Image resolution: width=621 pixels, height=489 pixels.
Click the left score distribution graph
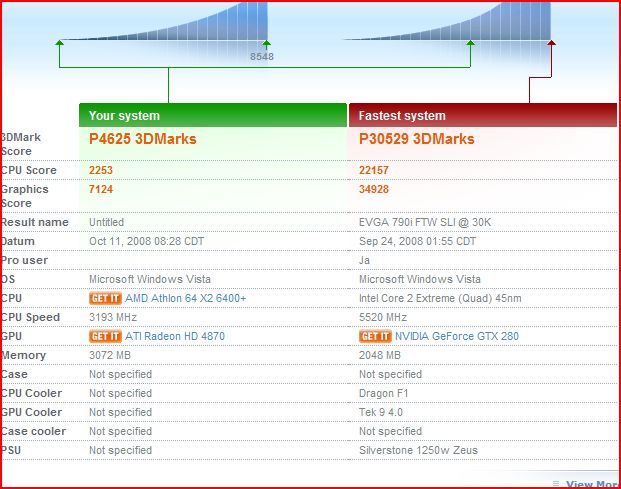click(163, 21)
